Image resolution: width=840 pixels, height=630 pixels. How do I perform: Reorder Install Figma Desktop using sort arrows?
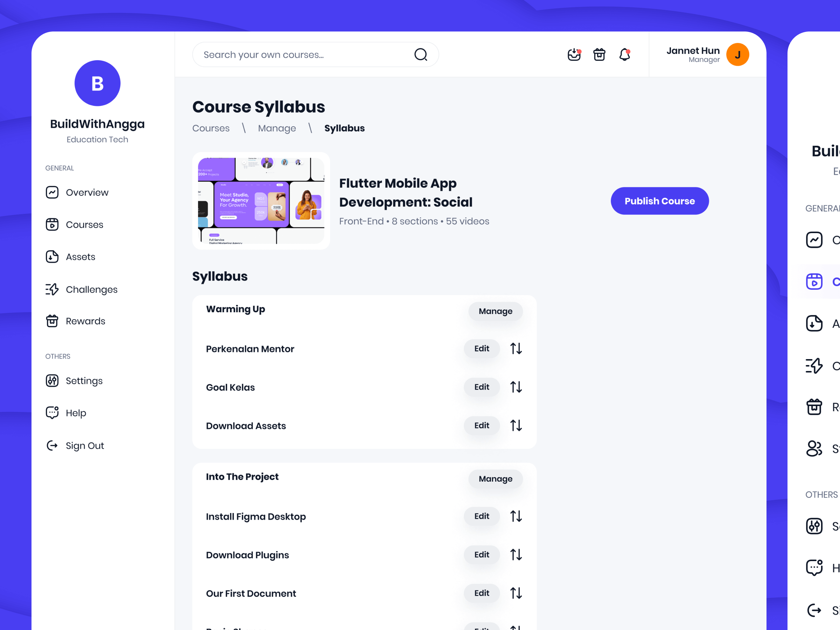(x=516, y=516)
